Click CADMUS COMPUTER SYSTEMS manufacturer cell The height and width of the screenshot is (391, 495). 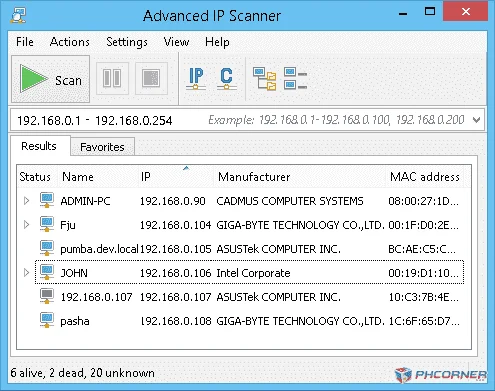coord(290,201)
